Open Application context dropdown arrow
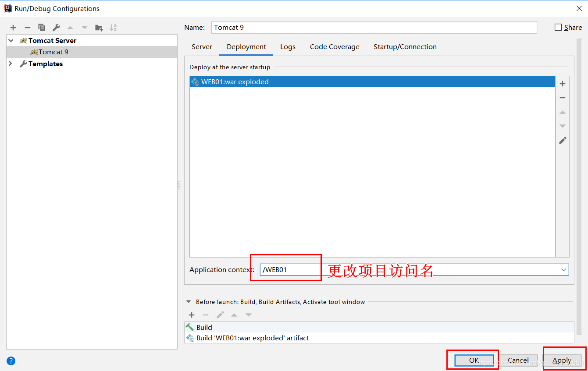Image resolution: width=588 pixels, height=371 pixels. click(563, 270)
